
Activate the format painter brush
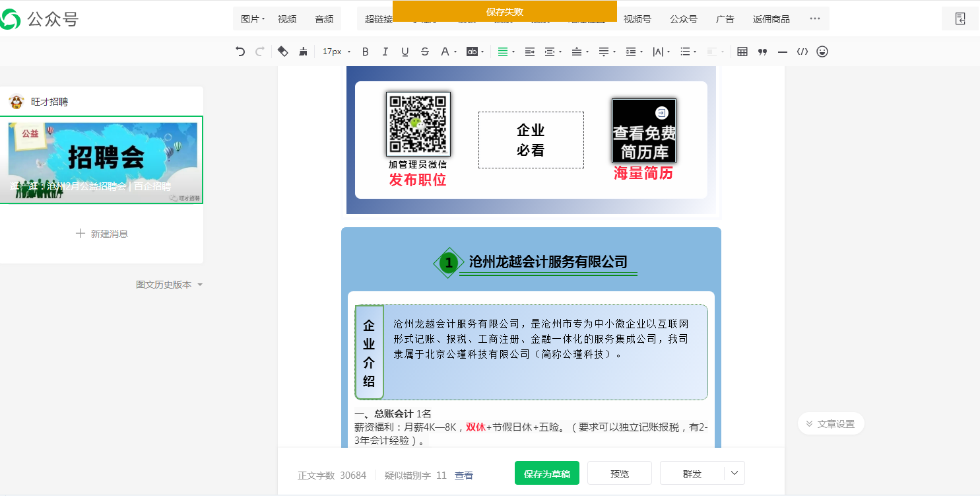tap(303, 52)
